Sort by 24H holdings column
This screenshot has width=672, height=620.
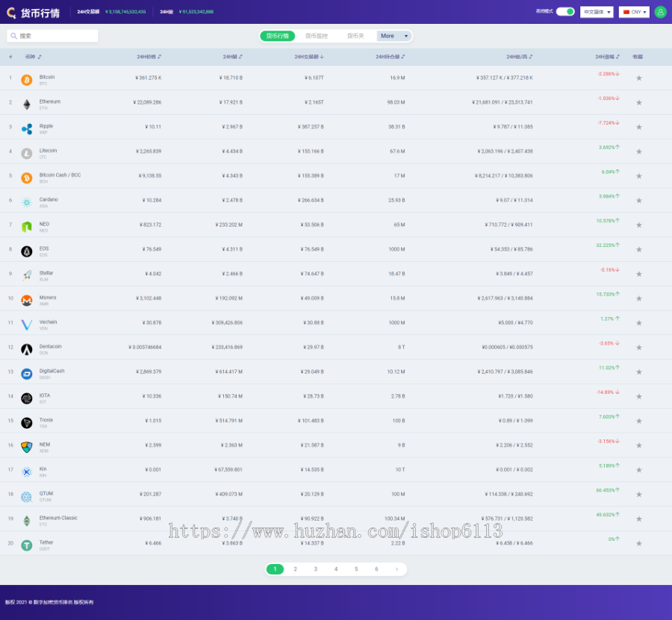(390, 57)
